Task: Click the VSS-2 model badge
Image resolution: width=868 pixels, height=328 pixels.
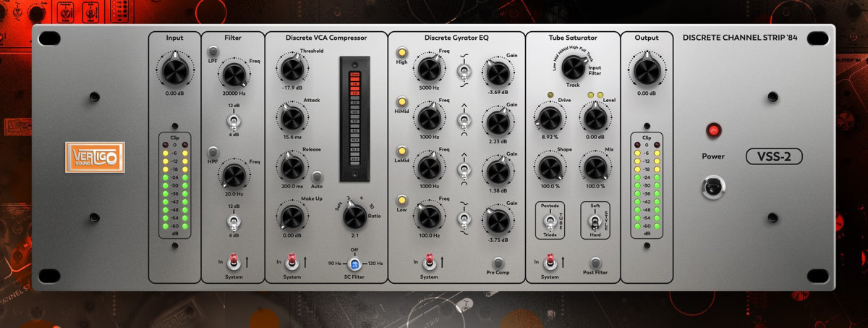Action: (x=775, y=156)
